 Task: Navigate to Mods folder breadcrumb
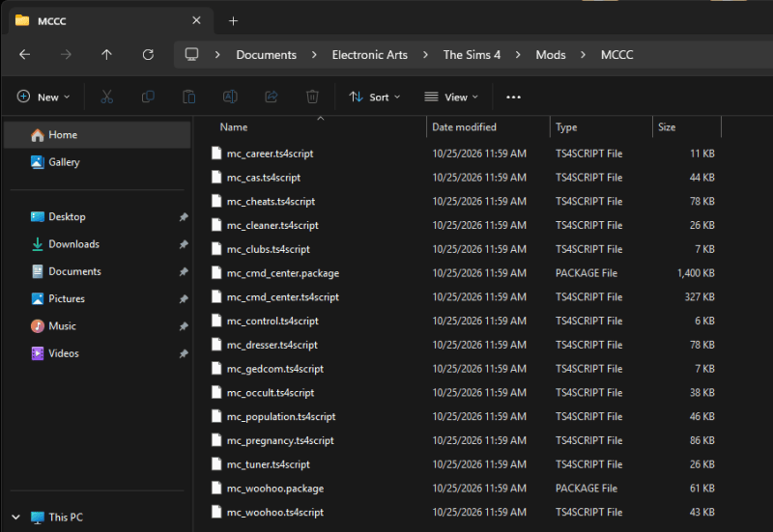coord(551,55)
